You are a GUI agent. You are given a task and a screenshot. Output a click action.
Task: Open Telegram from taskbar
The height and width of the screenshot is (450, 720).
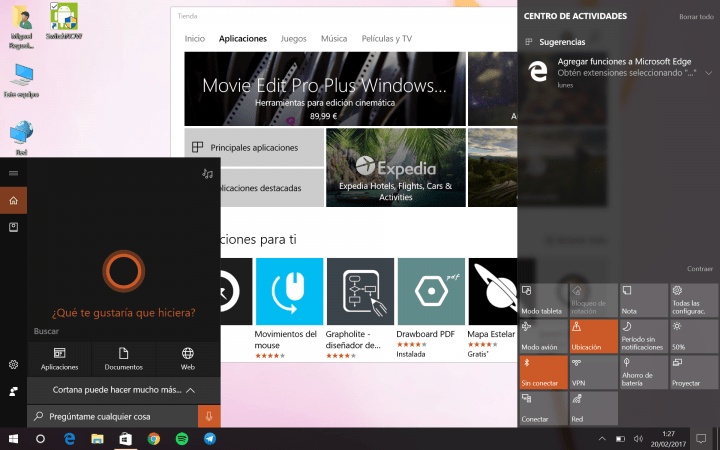pyautogui.click(x=210, y=439)
